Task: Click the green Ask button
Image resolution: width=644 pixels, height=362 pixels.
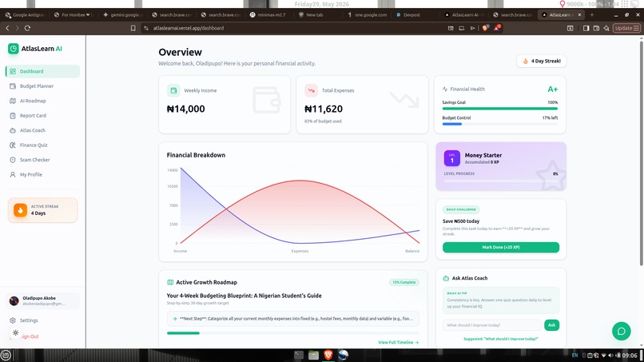Action: 551,325
